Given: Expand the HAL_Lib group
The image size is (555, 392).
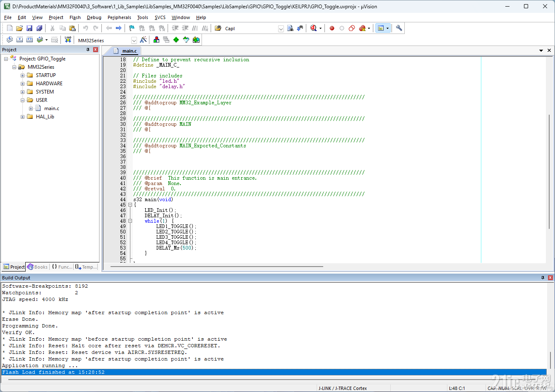Looking at the screenshot, I should (23, 117).
